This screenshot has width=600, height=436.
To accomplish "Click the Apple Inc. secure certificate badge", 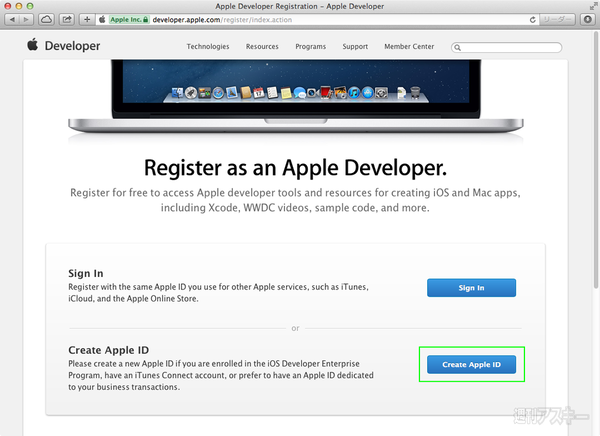I will pyautogui.click(x=129, y=20).
